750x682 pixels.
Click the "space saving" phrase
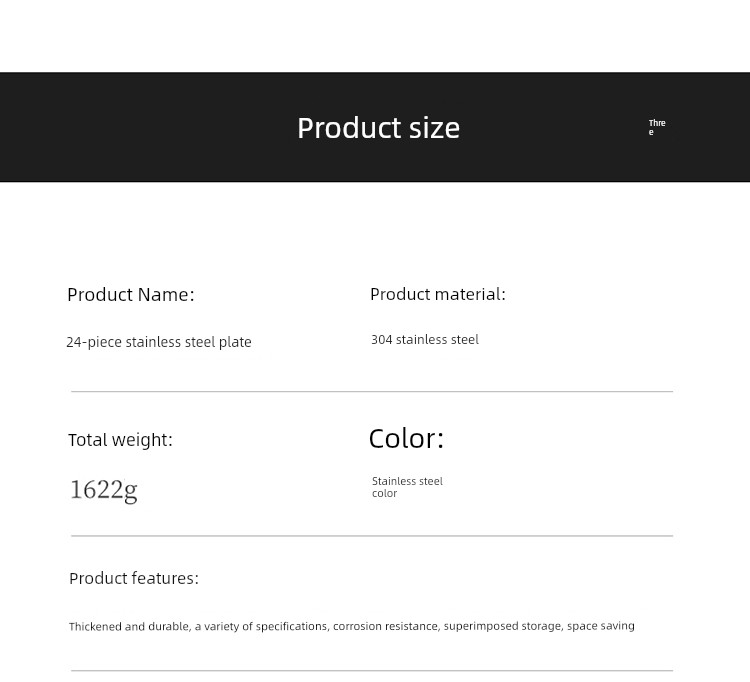coord(600,627)
